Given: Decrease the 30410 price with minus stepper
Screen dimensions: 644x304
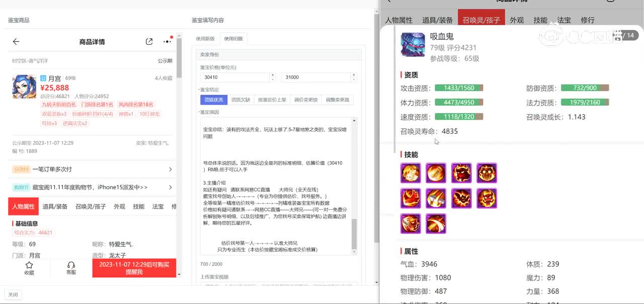Looking at the screenshot, I should [273, 80].
